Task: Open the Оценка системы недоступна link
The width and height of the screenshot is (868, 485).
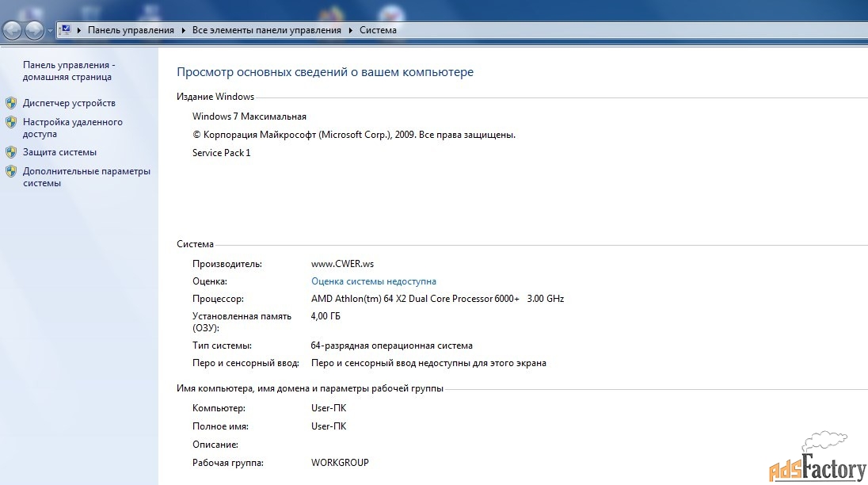Action: pyautogui.click(x=374, y=281)
